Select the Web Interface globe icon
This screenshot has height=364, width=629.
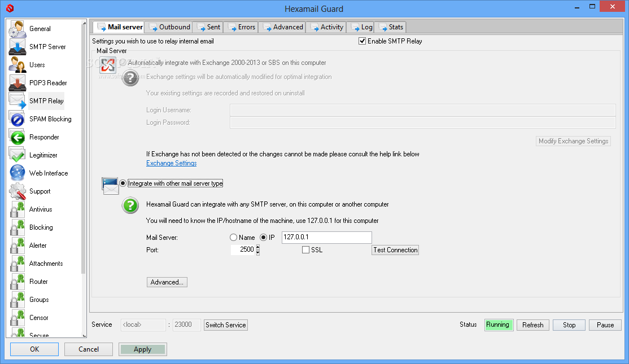[x=18, y=173]
